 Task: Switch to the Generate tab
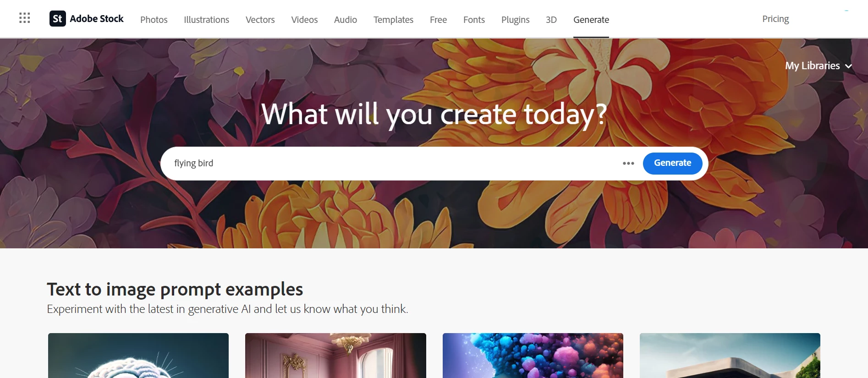point(591,20)
